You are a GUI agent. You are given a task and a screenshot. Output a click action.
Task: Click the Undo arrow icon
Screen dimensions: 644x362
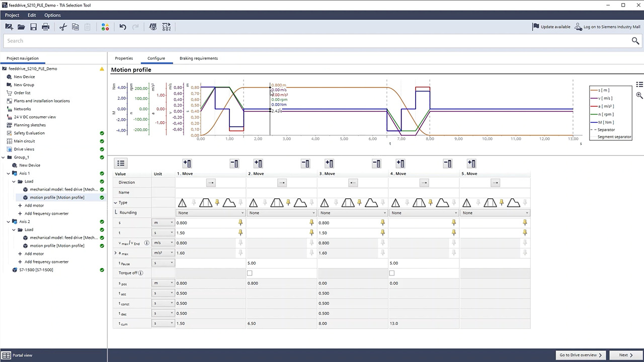[x=123, y=27]
